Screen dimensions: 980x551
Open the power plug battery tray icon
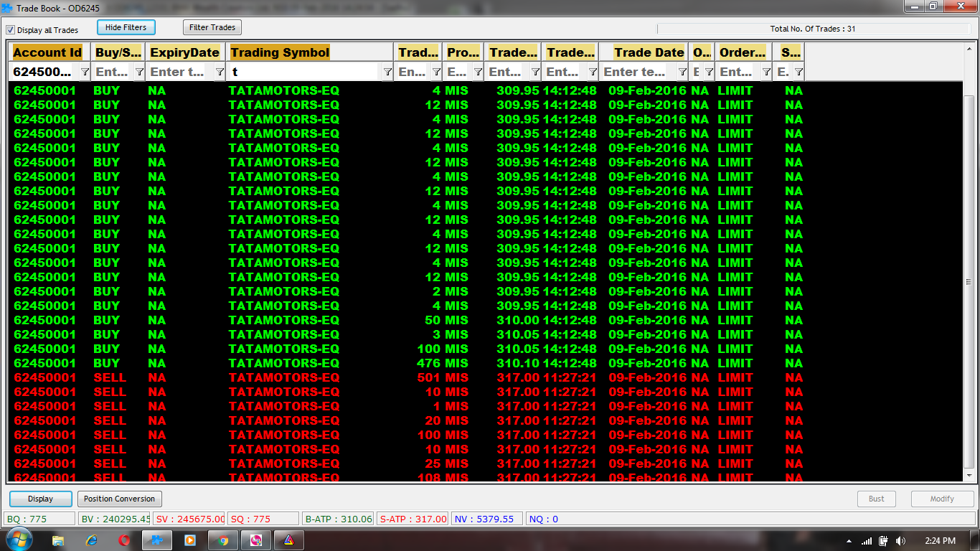[x=883, y=541]
